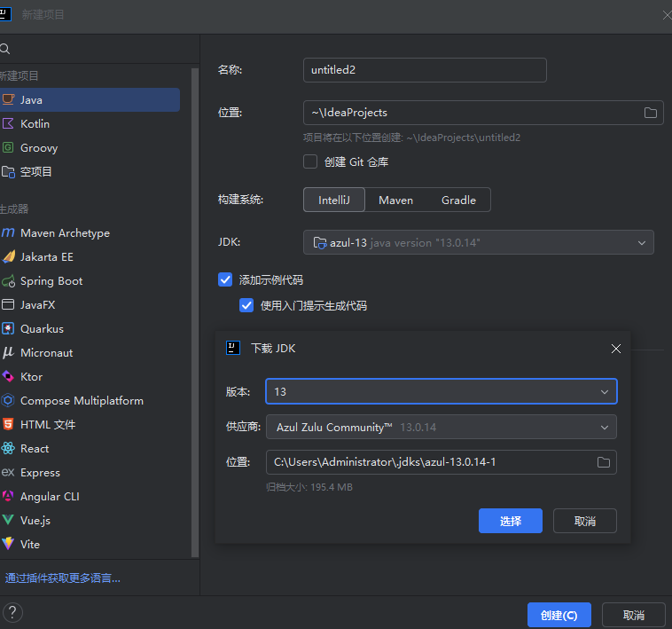This screenshot has width=672, height=629.
Task: Click the Ktor diamond icon
Action: (x=8, y=376)
